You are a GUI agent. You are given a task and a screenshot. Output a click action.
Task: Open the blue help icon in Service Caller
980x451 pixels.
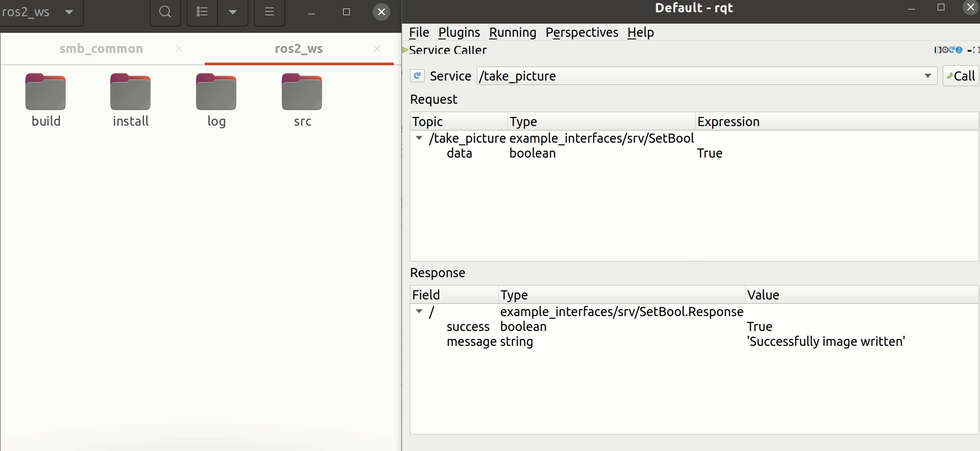click(959, 50)
